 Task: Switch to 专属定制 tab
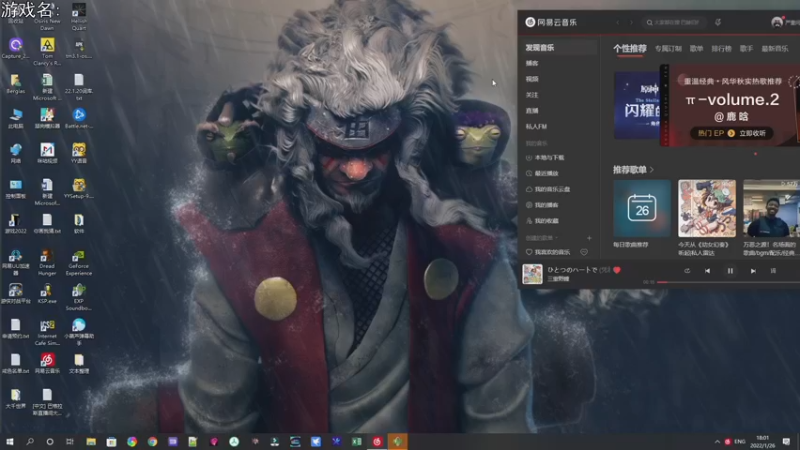click(x=668, y=48)
